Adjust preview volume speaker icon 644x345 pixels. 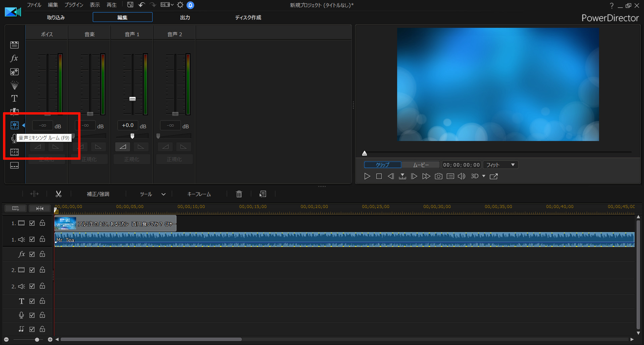pos(462,176)
